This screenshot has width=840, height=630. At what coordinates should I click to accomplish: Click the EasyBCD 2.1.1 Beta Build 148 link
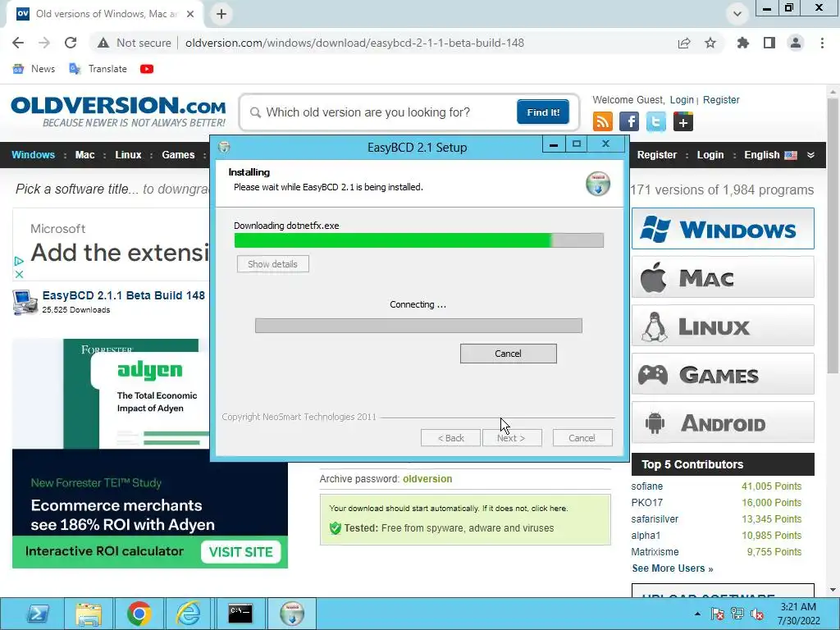pyautogui.click(x=124, y=295)
